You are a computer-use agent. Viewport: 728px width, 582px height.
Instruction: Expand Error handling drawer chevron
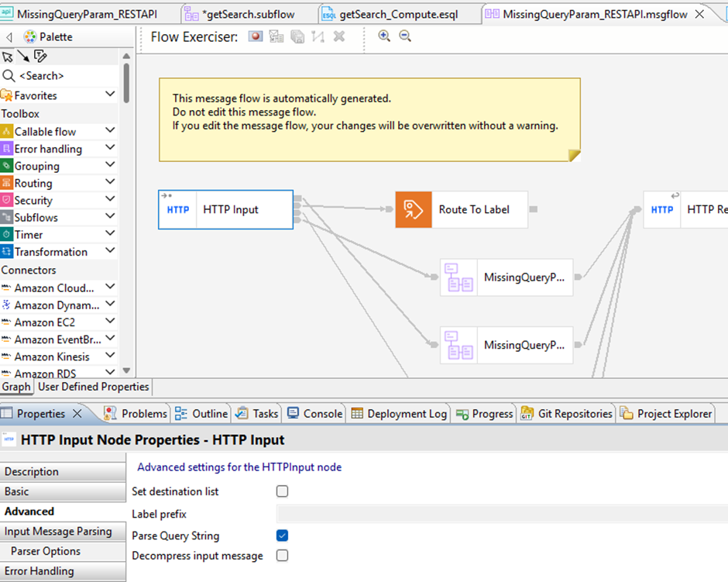(110, 148)
